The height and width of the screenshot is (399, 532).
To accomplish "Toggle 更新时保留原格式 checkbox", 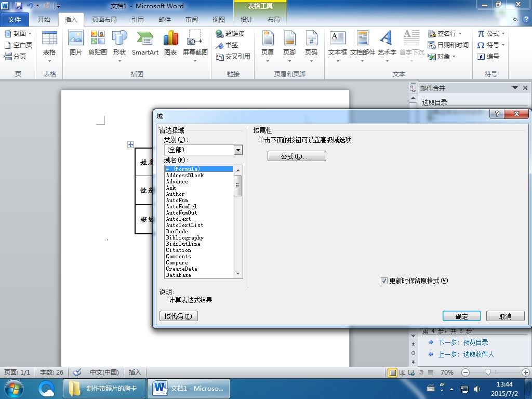I will [384, 281].
